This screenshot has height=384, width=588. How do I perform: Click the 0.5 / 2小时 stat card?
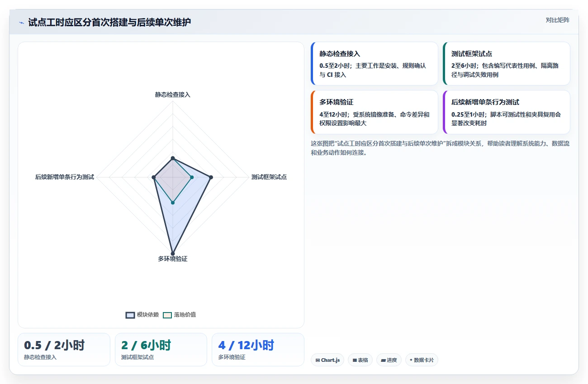pyautogui.click(x=64, y=350)
